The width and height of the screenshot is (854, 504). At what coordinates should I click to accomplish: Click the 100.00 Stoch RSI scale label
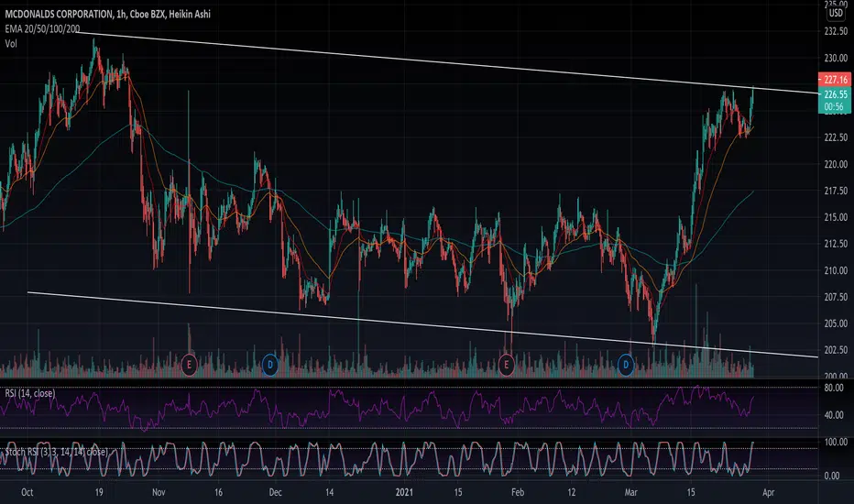tap(836, 442)
